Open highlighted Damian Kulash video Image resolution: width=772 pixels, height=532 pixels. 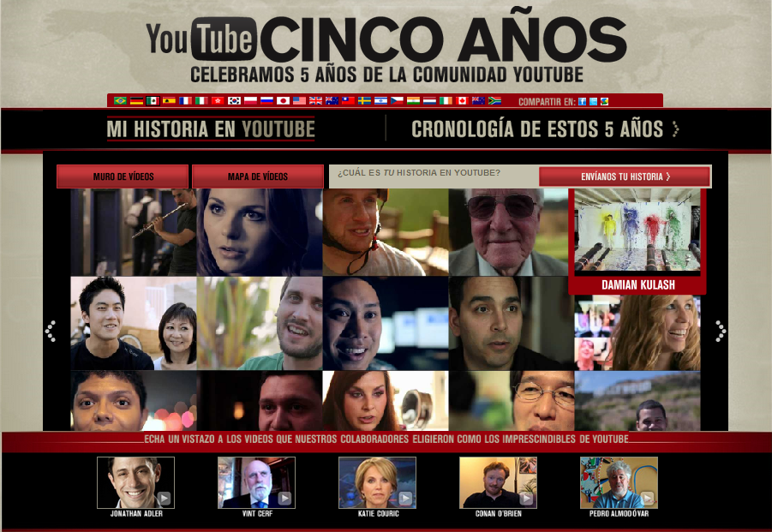[637, 241]
